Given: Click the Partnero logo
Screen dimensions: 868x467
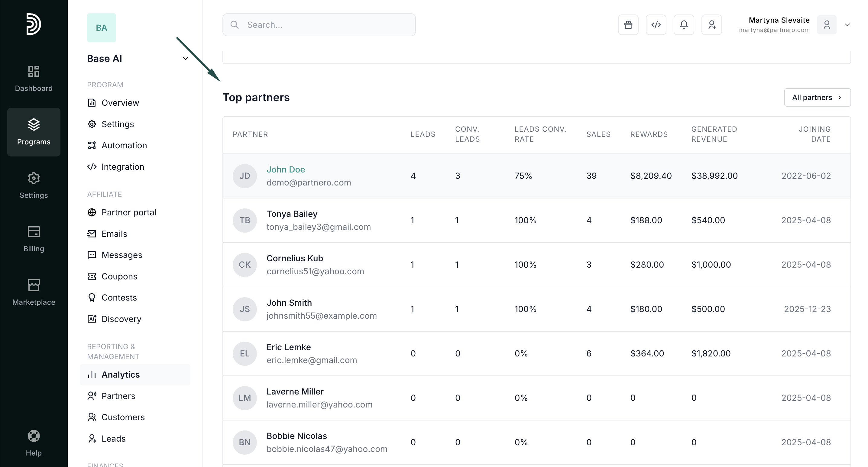Looking at the screenshot, I should click(34, 24).
